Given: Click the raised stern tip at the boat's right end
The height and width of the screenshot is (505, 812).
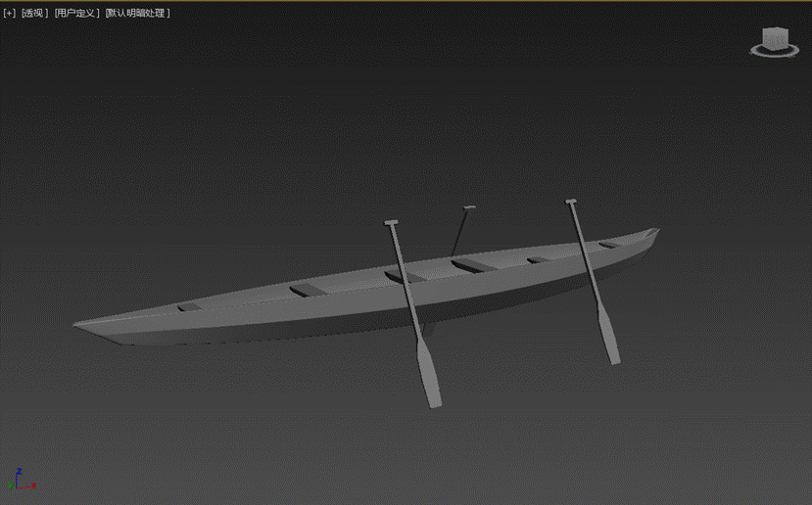Looking at the screenshot, I should coord(653,233).
